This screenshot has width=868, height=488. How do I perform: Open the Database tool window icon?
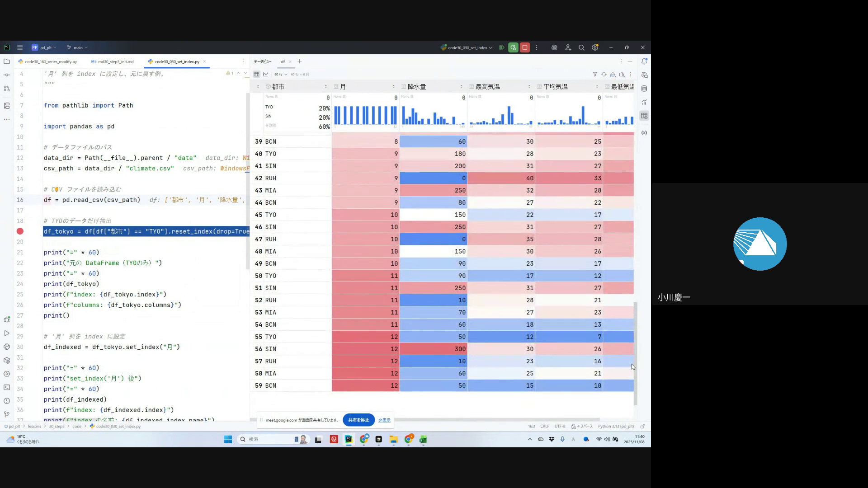644,89
